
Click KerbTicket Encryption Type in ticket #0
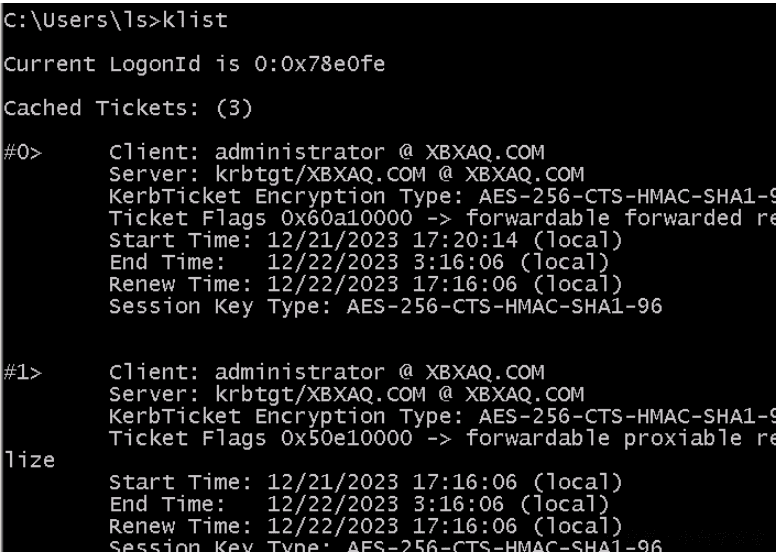[443, 196]
